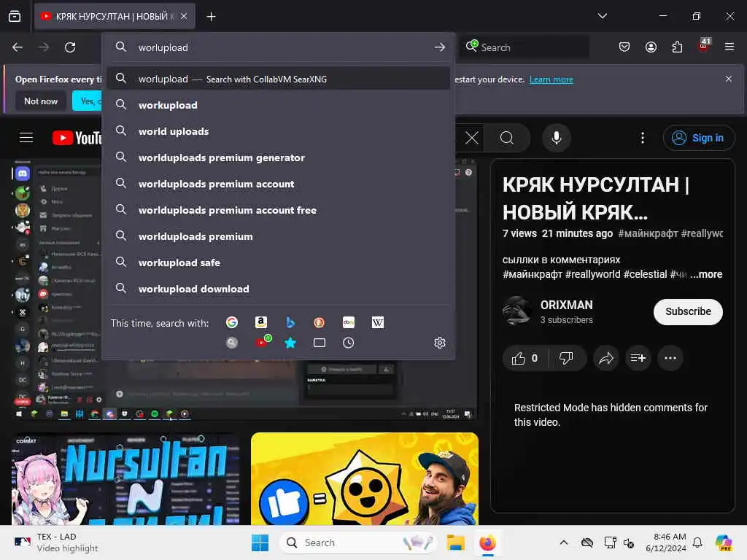747x560 pixels.
Task: Search this time with Google
Action: [x=231, y=322]
